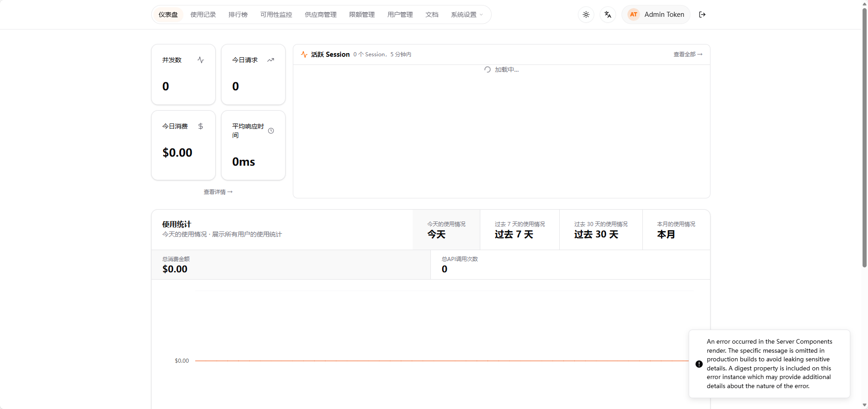Click the scrollbar down arrow
Image resolution: width=868 pixels, height=409 pixels.
[x=864, y=405]
